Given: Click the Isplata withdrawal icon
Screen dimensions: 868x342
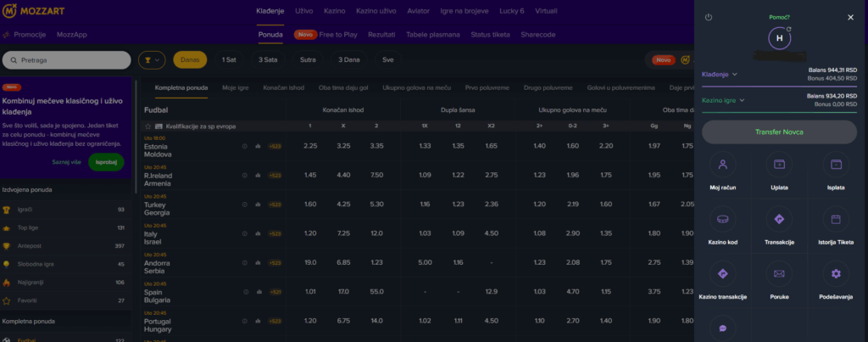Looking at the screenshot, I should 836,164.
